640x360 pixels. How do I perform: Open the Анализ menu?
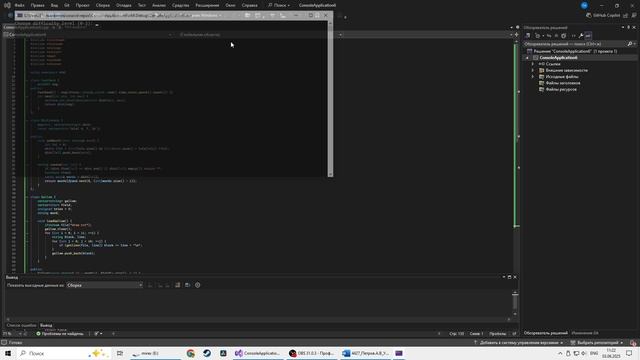click(x=159, y=5)
